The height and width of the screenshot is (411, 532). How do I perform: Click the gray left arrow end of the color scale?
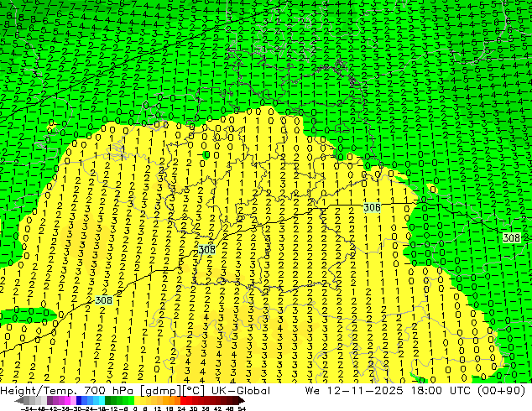19,401
